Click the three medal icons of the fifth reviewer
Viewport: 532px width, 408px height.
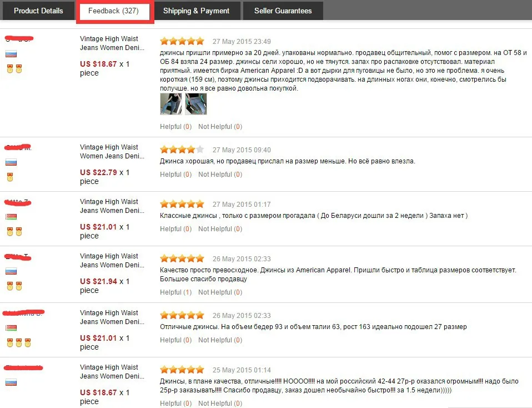pyautogui.click(x=19, y=343)
